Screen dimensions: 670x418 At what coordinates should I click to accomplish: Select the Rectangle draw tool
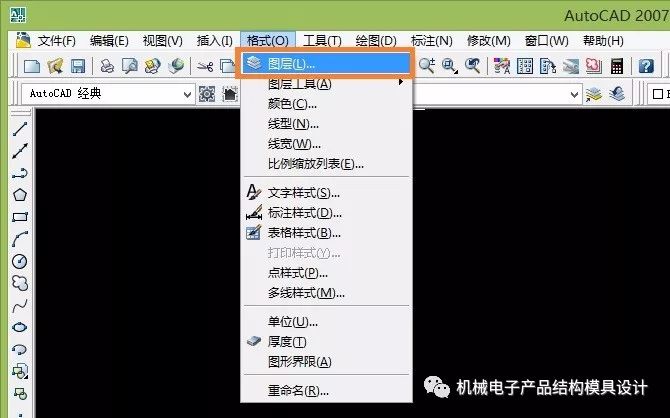pos(20,217)
